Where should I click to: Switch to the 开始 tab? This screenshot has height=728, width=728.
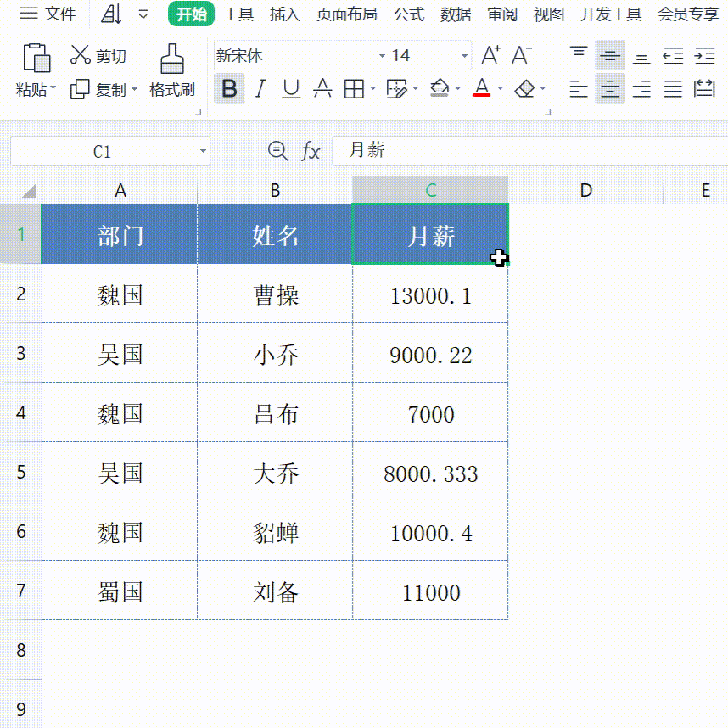[x=191, y=14]
